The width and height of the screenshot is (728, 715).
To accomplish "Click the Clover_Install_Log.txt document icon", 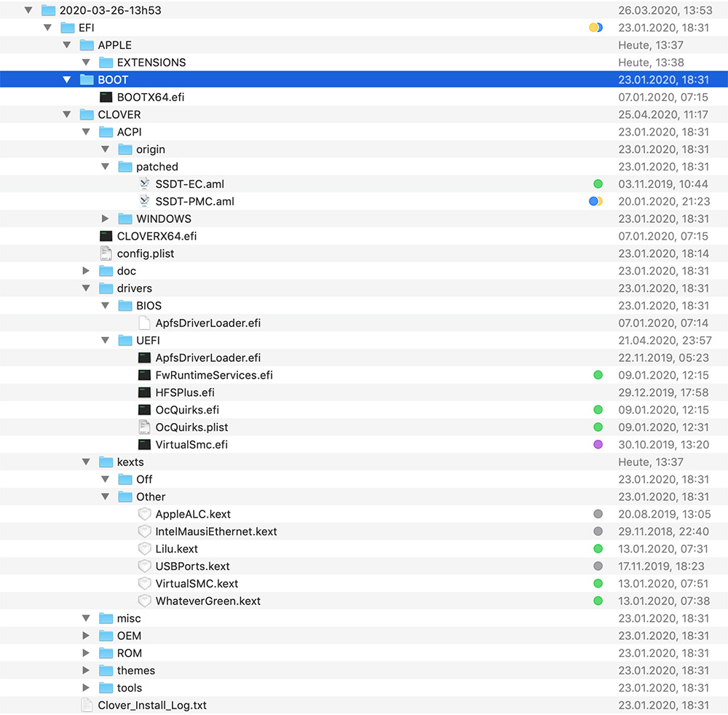I will [x=87, y=706].
